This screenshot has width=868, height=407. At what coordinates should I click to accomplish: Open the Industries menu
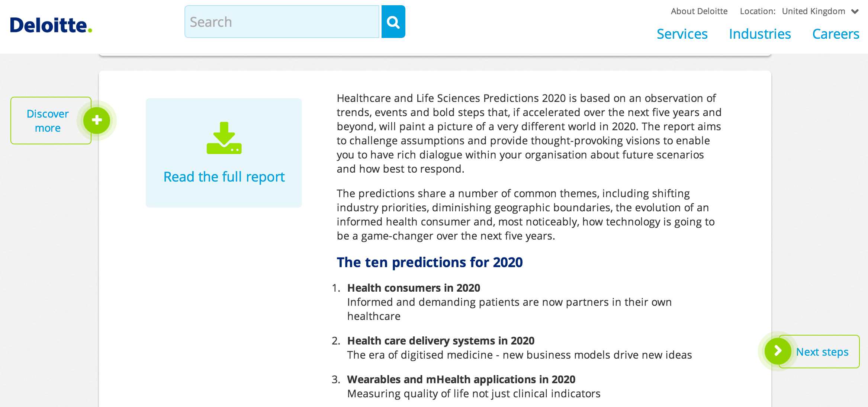(x=760, y=34)
